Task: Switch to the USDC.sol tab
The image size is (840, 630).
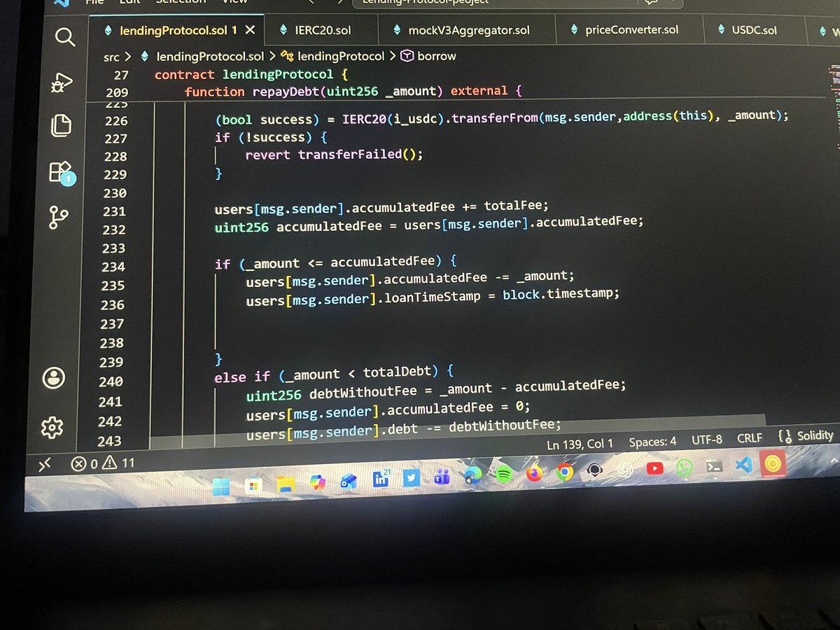Action: coord(748,31)
